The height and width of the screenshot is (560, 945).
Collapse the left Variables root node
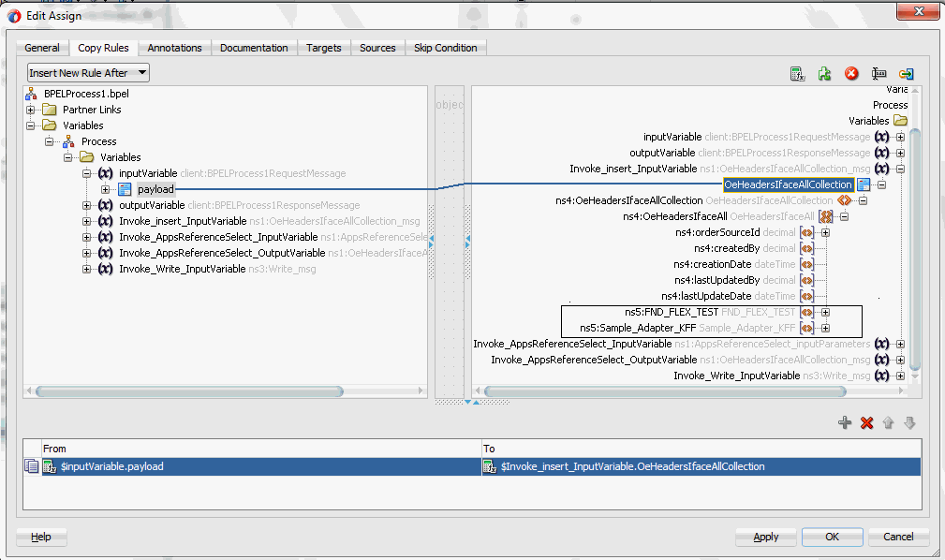(30, 125)
